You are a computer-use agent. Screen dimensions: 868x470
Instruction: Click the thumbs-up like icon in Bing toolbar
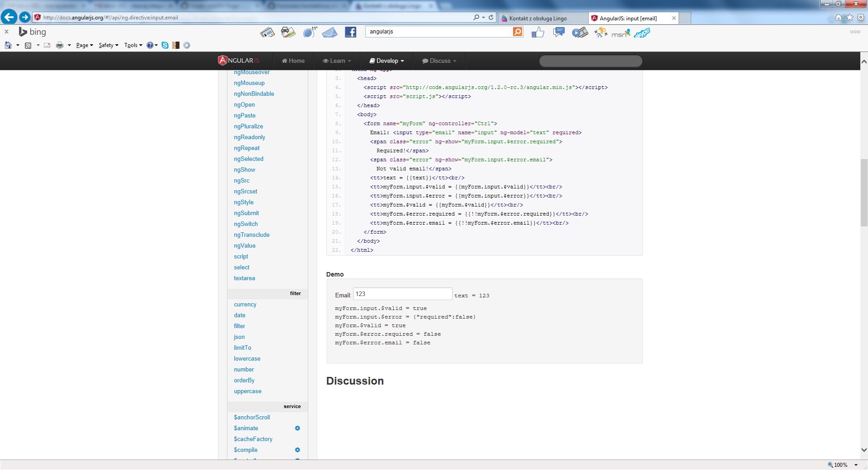click(538, 32)
